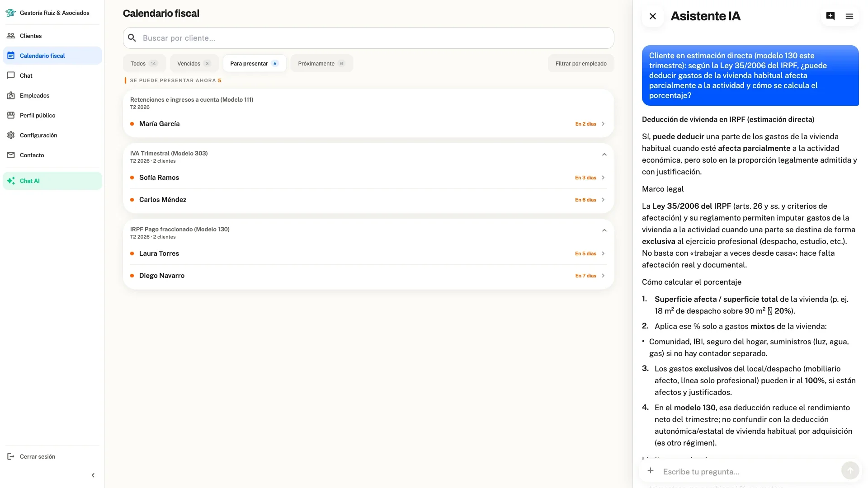
Task: Open Filtrar por empleado filter
Action: pyautogui.click(x=581, y=64)
